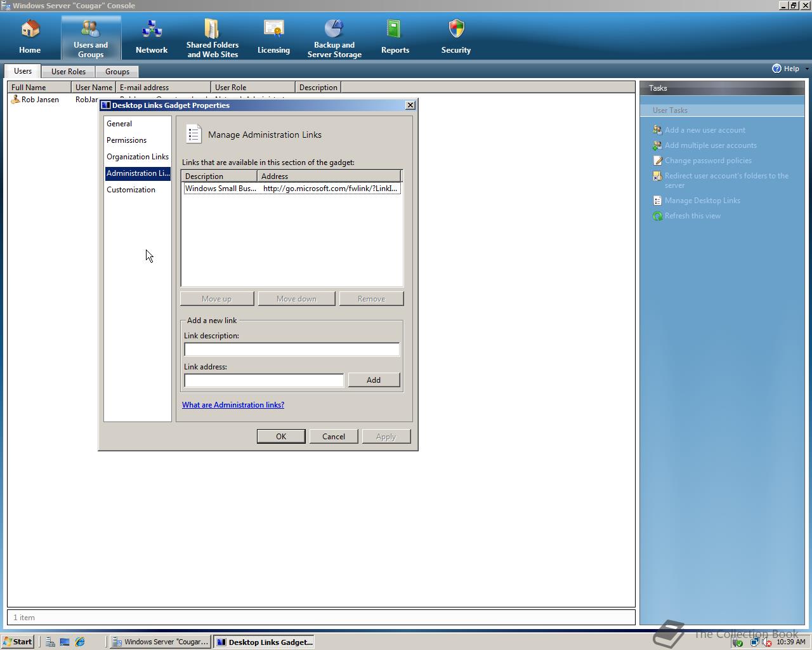Switch to the User Roles tab
Image resolution: width=812 pixels, height=650 pixels.
point(69,72)
